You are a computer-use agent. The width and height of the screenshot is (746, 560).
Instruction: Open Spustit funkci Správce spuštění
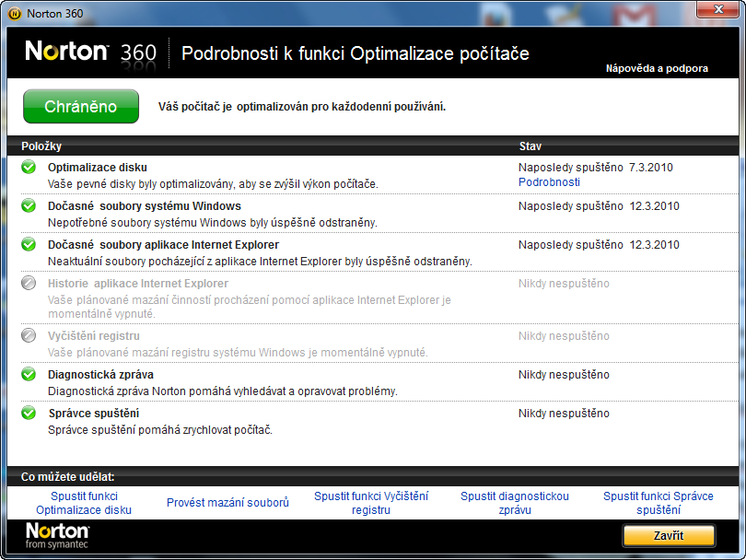659,503
